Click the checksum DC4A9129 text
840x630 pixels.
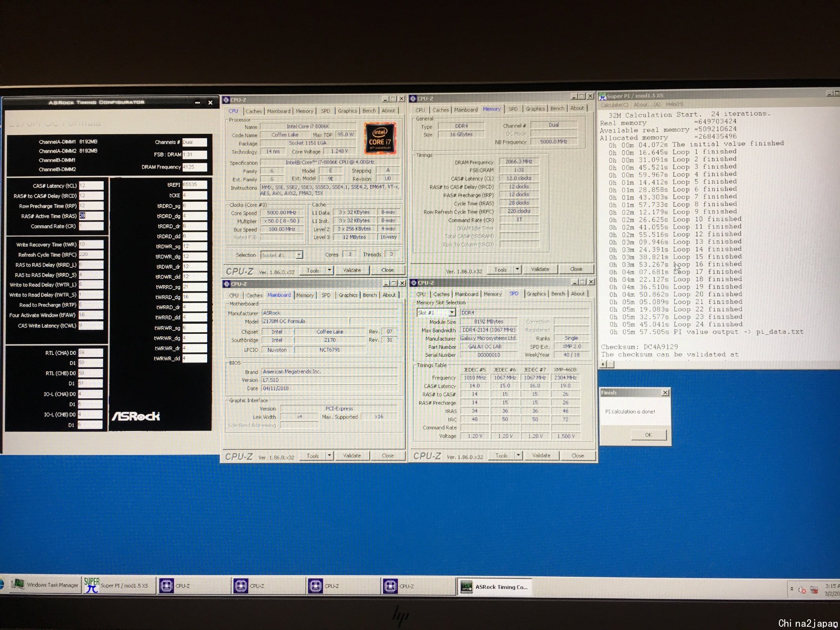(x=661, y=347)
